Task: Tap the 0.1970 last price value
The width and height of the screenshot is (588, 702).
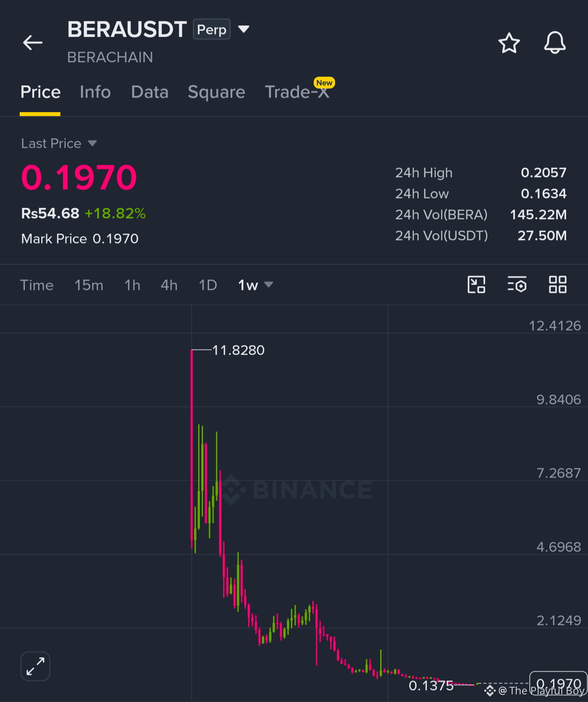Action: pos(79,178)
